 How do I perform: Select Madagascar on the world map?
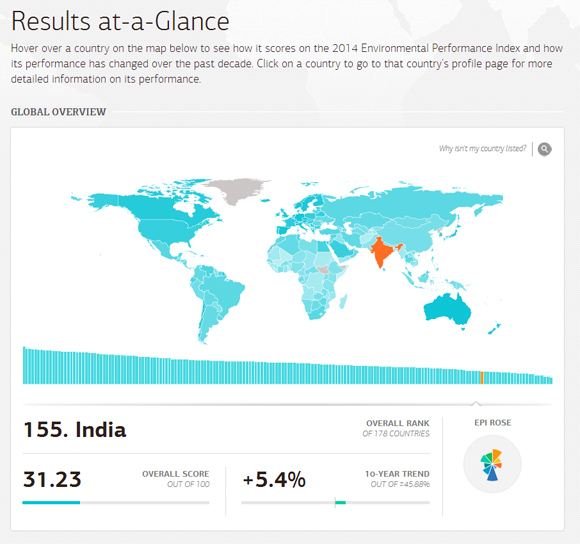(x=343, y=301)
